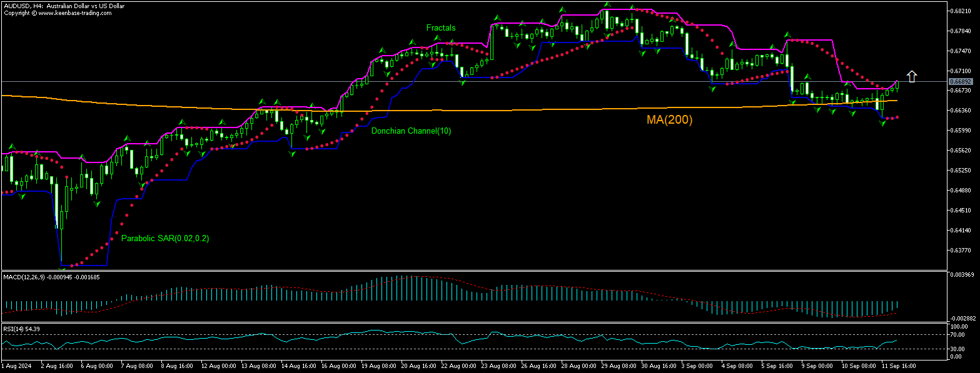Toggle selection of the highlighted current price label 0.66892

959,81
